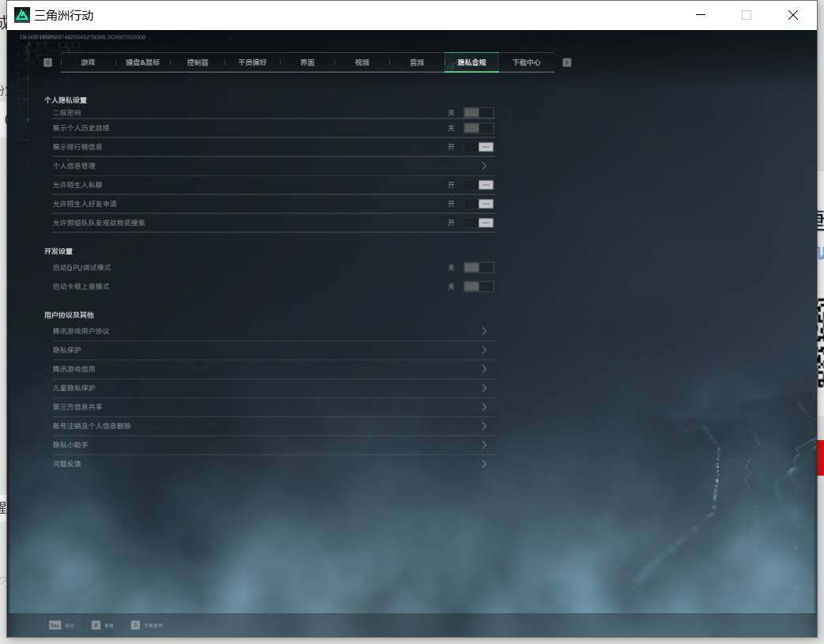Toggle the 二级密码 switch
This screenshot has height=644, width=824.
[478, 112]
